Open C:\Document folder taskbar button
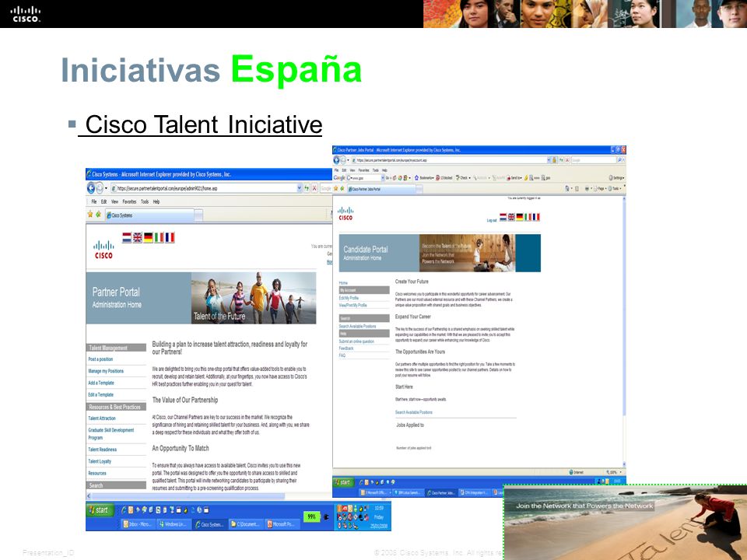 pyautogui.click(x=245, y=523)
